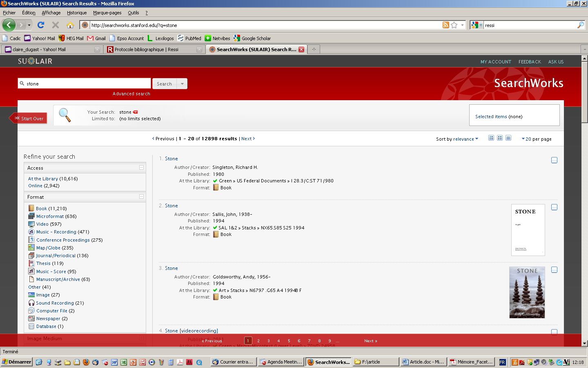
Task: Select the Sallis Stone result checkbox
Action: pos(554,207)
